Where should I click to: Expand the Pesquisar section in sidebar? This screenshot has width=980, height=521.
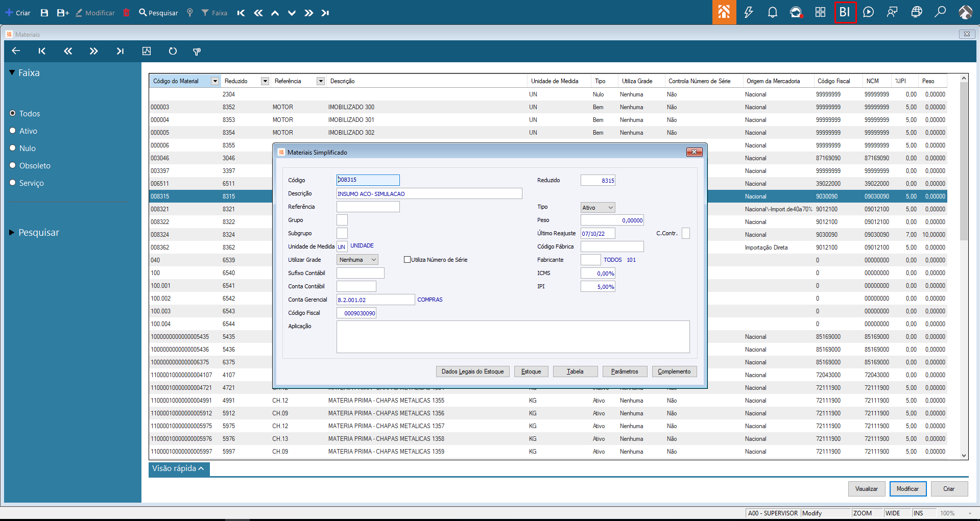point(34,233)
